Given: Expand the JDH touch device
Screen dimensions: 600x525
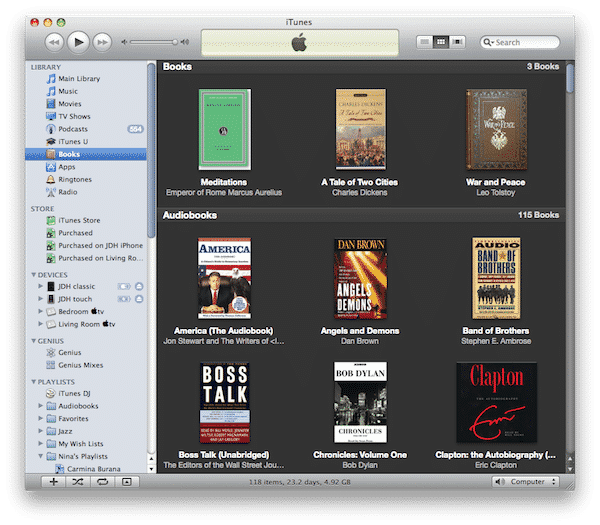Looking at the screenshot, I should [x=41, y=299].
